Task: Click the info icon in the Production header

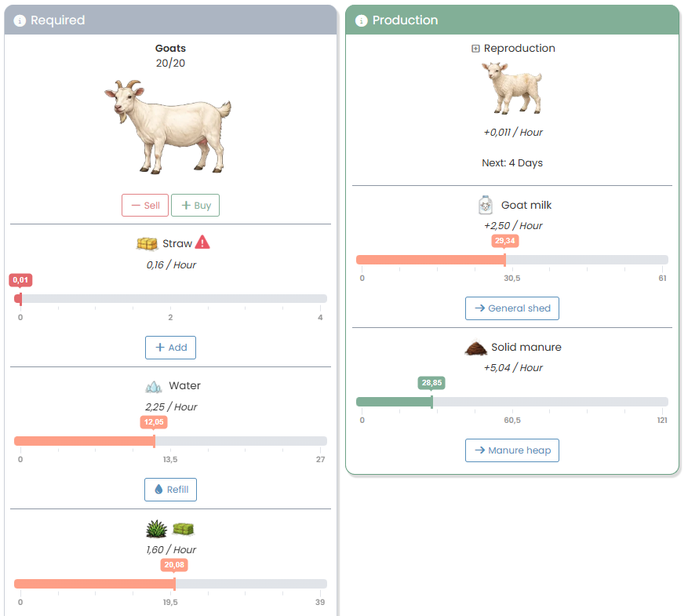Action: click(359, 20)
